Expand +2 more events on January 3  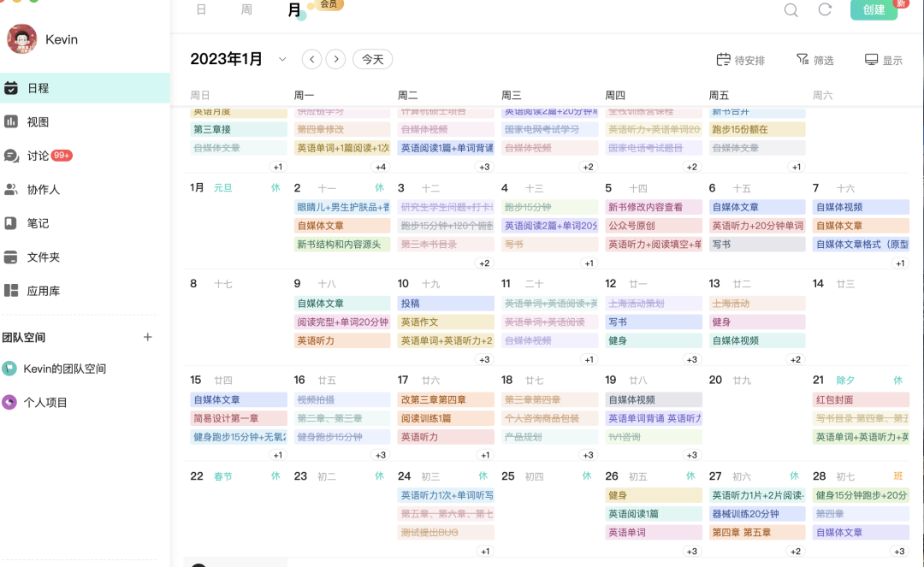pos(484,263)
